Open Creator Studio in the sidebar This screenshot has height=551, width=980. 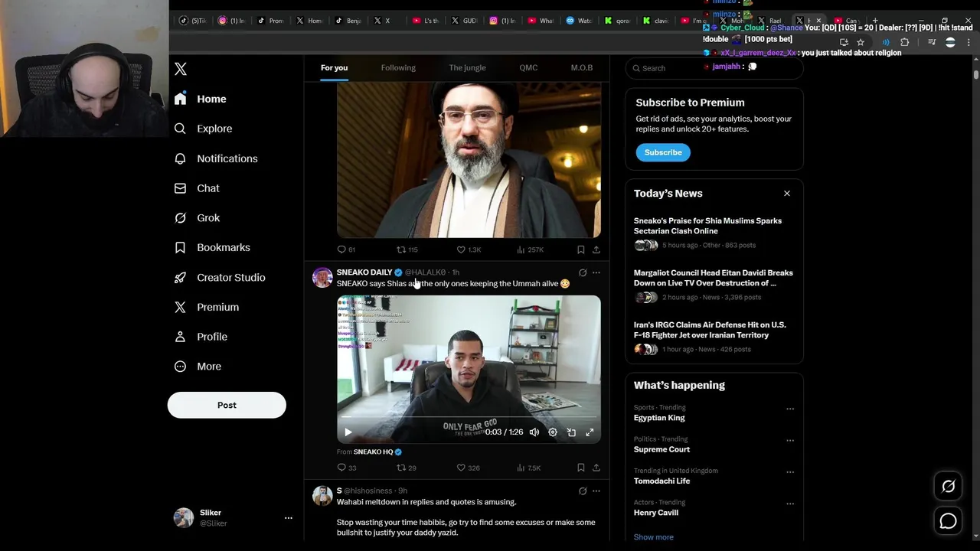pos(220,277)
